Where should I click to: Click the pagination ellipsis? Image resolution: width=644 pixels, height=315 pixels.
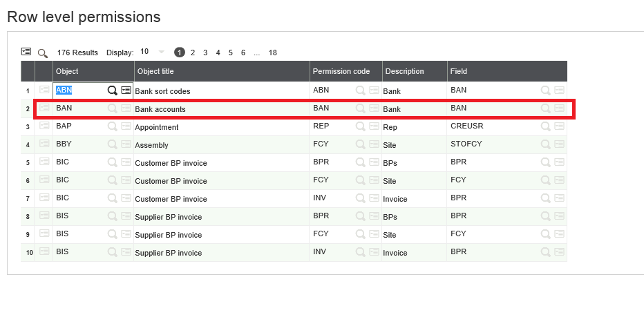click(256, 52)
